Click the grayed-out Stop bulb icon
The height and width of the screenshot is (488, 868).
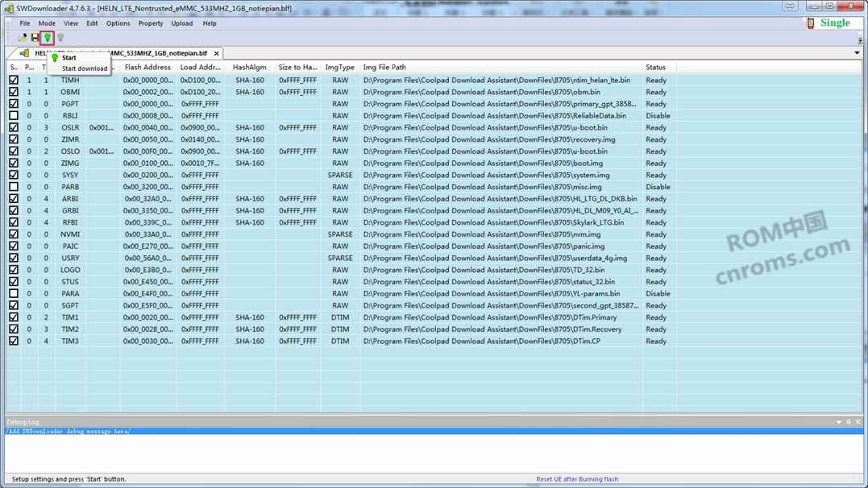pos(60,37)
